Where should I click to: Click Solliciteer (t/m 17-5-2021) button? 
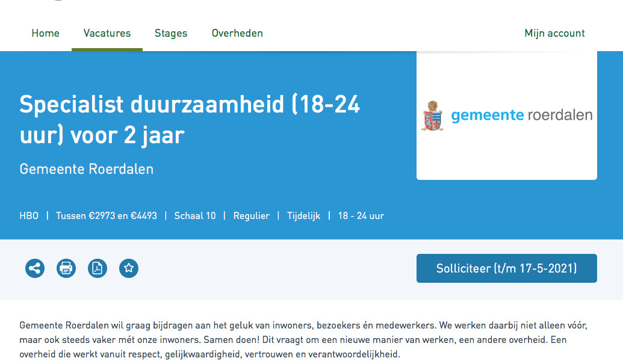[x=507, y=268]
